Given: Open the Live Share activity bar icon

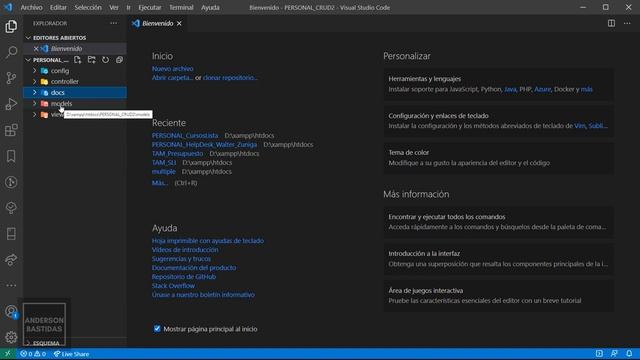Looking at the screenshot, I should pos(11,260).
